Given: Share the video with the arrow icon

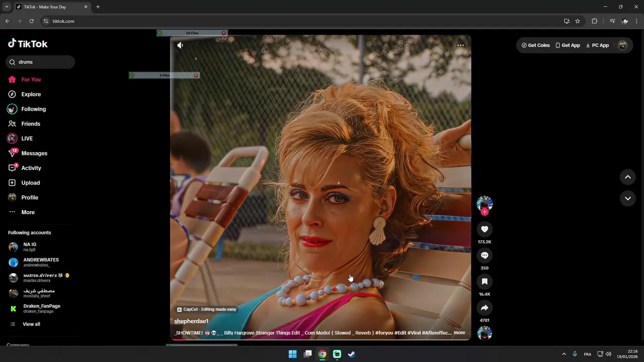Looking at the screenshot, I should [485, 308].
